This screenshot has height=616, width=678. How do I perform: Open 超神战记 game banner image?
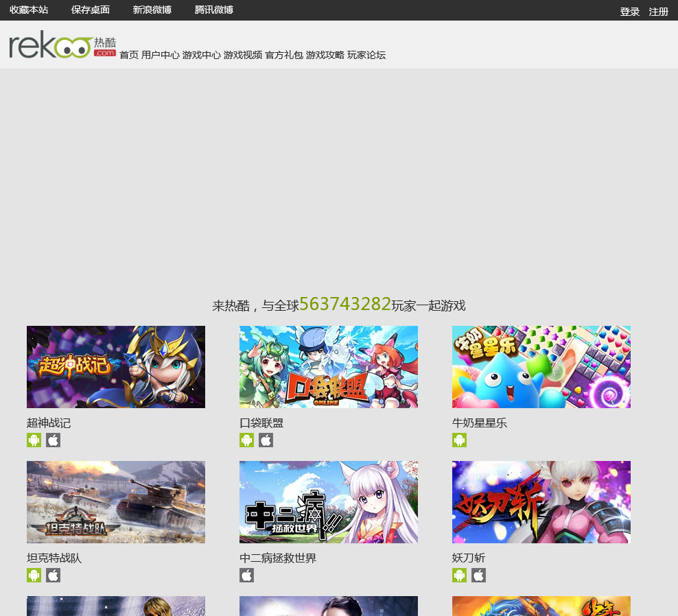(x=116, y=367)
